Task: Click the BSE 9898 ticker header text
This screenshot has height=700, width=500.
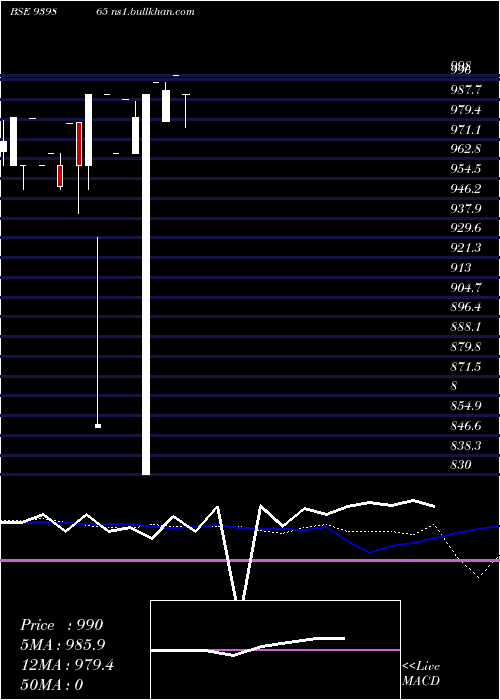Action: click(33, 12)
